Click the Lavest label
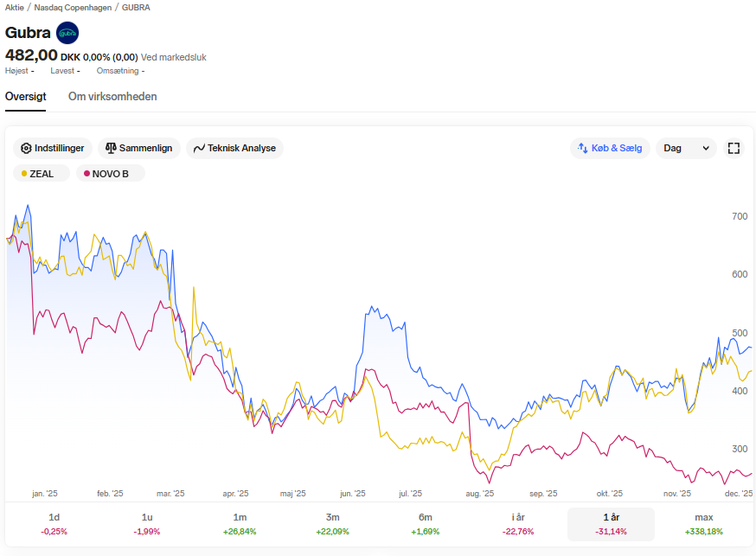 click(62, 71)
